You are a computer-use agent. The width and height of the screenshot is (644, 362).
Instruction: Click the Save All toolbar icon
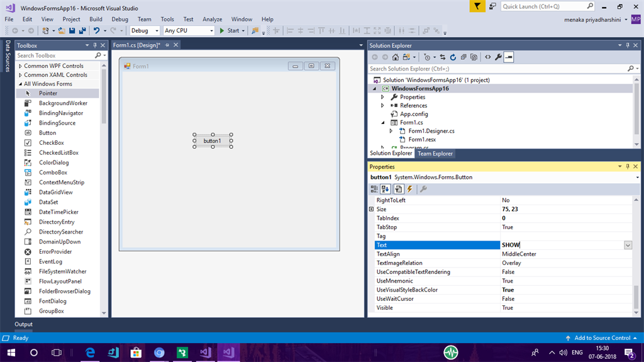(x=82, y=30)
